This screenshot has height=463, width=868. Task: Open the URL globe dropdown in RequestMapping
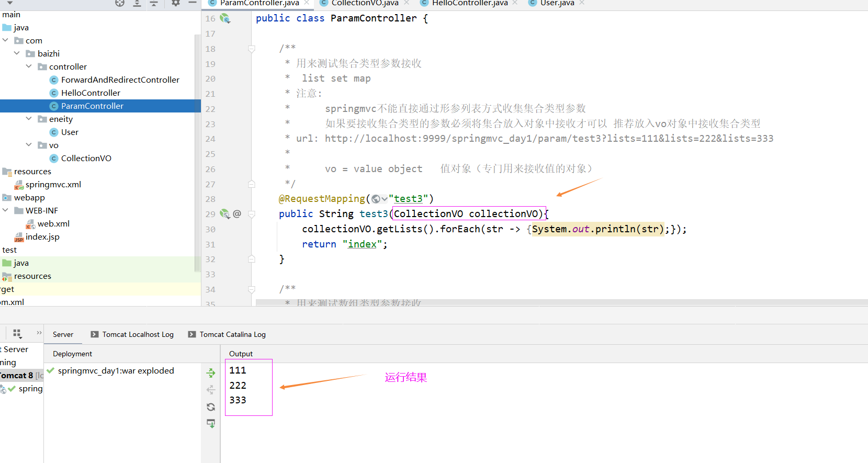pos(380,199)
